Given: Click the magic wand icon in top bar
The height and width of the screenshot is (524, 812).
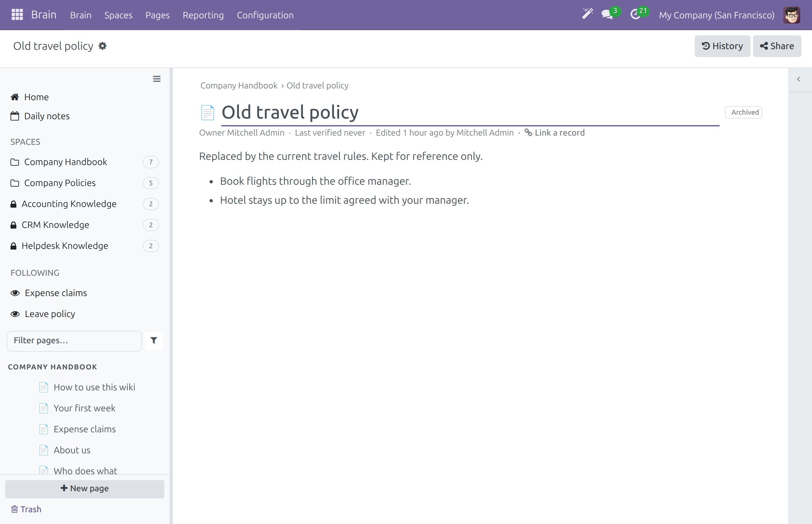Looking at the screenshot, I should tap(587, 14).
